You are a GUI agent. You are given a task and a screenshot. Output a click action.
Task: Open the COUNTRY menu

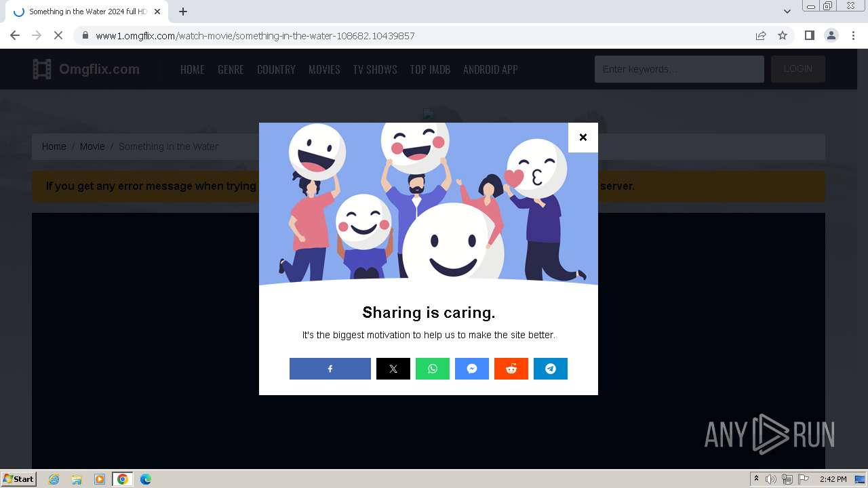click(276, 69)
